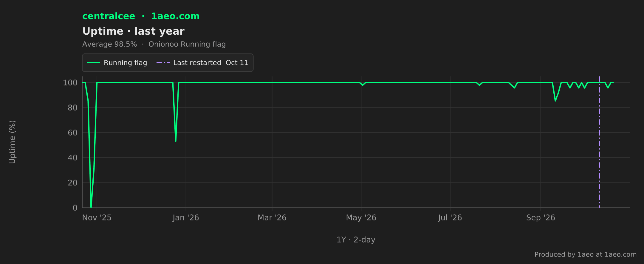
Task: Click the Jul '26 axis label
Action: (x=450, y=218)
